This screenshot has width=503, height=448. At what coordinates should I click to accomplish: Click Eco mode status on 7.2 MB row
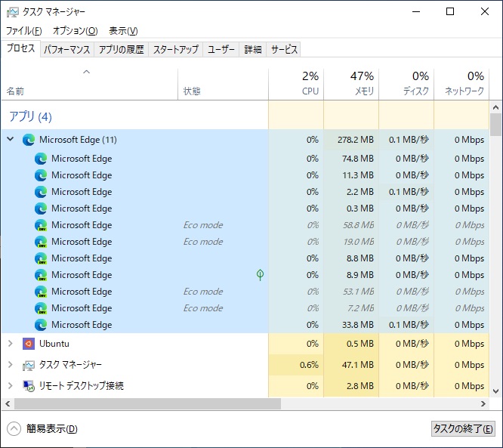tap(203, 308)
